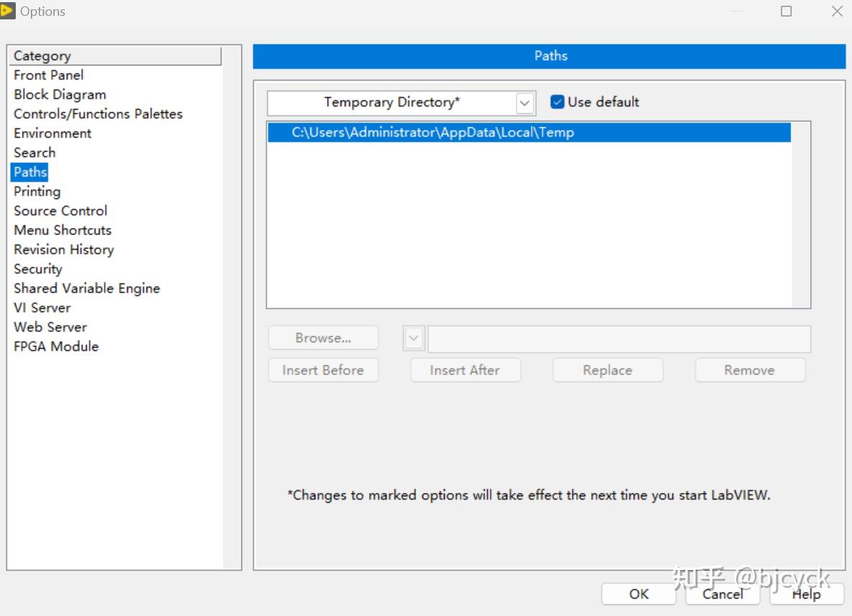
Task: Choose Controls/Functions Palettes category
Action: coord(98,114)
